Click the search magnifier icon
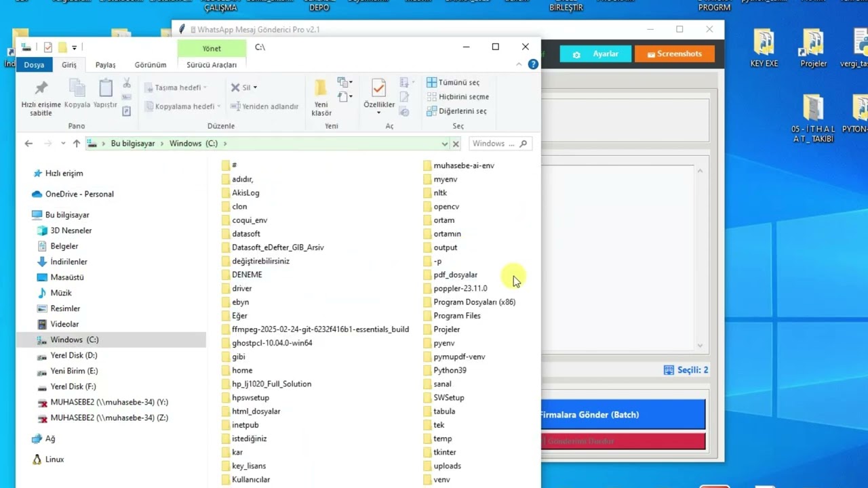Screen dimensions: 868x488 pyautogui.click(x=522, y=144)
